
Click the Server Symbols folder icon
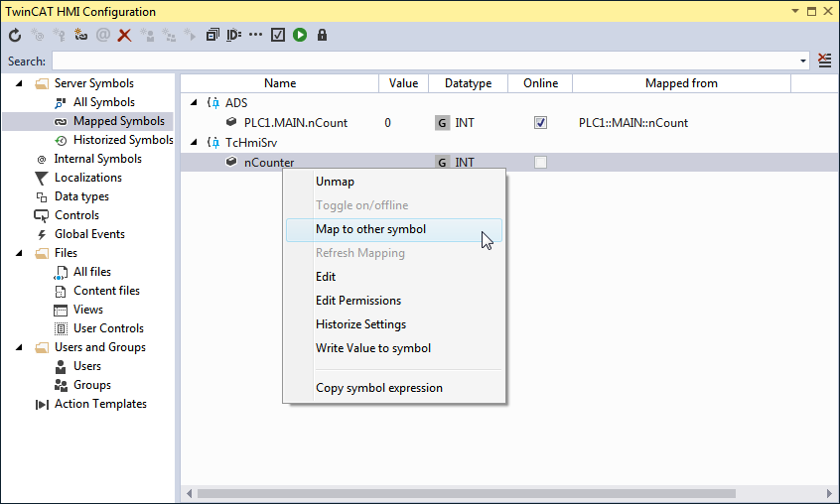[42, 84]
